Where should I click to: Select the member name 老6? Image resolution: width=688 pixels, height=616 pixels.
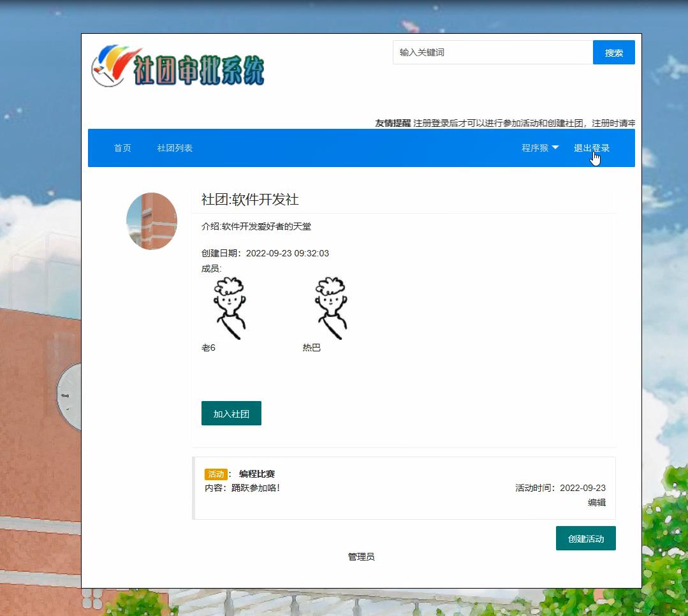click(209, 348)
